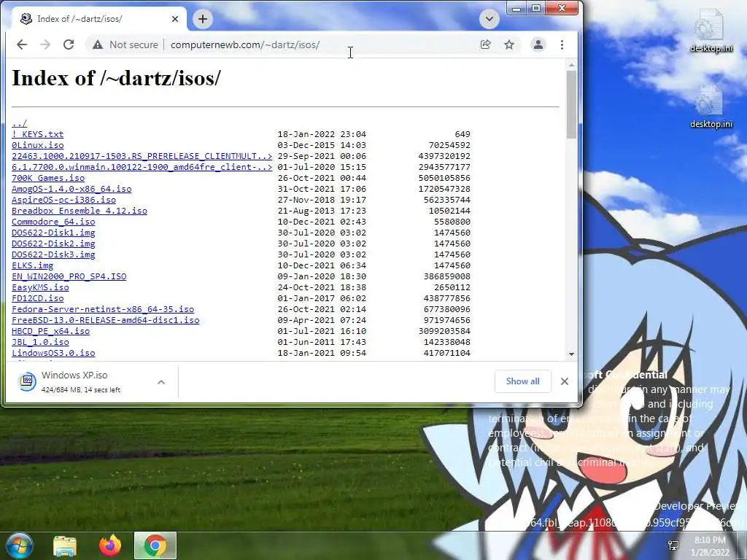
Task: Click the address bar URL
Action: click(x=245, y=44)
